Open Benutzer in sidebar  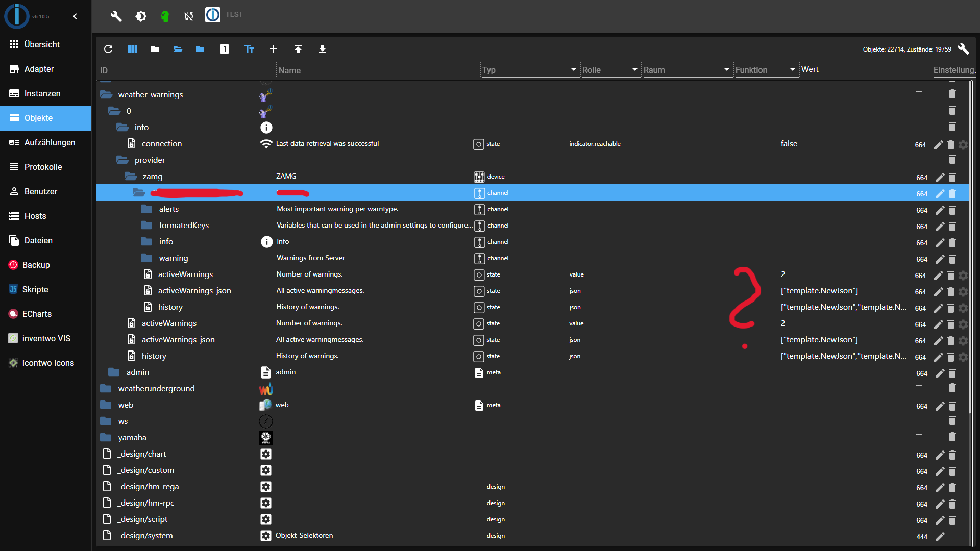tap(45, 191)
